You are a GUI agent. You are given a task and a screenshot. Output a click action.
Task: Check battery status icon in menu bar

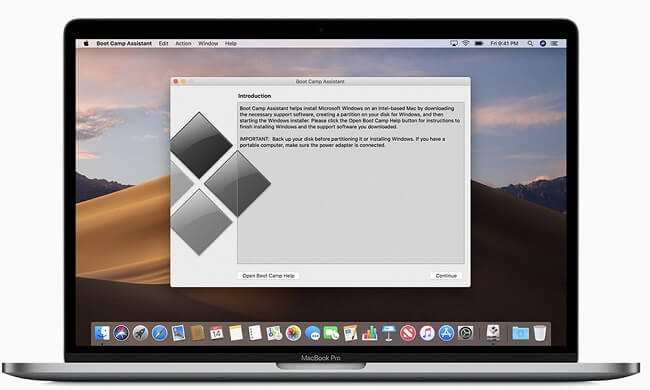[479, 43]
